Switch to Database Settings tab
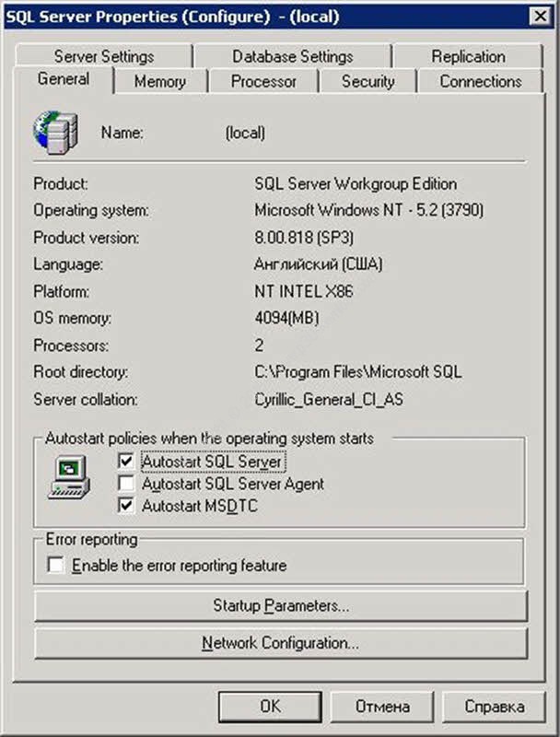This screenshot has height=737, width=560. point(292,57)
